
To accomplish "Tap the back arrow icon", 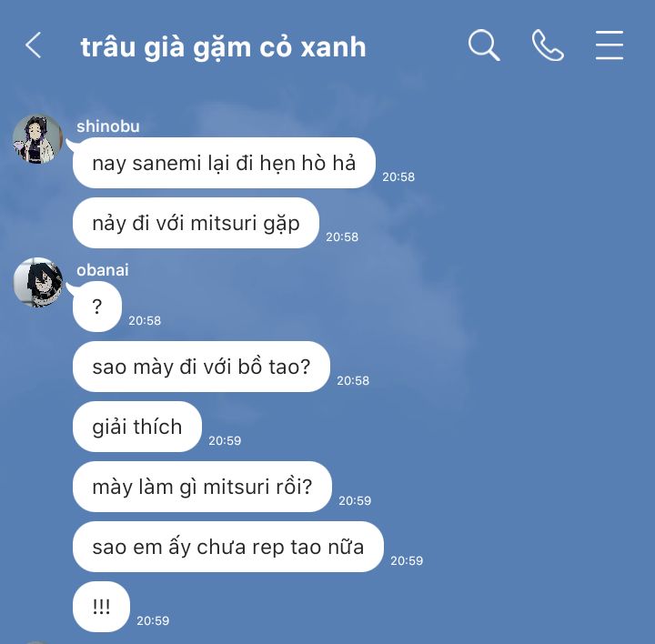I will [x=33, y=45].
